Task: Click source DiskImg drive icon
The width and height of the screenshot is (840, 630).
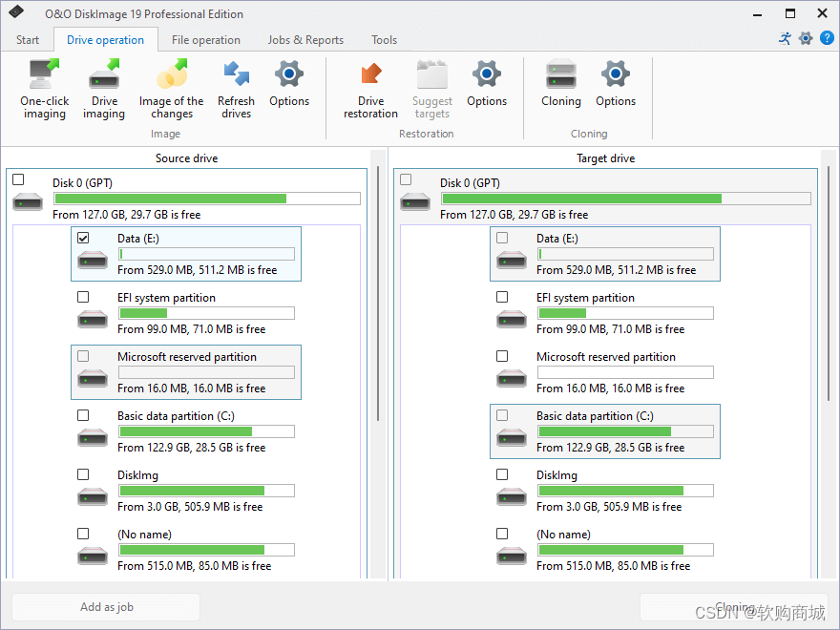Action: pyautogui.click(x=93, y=497)
